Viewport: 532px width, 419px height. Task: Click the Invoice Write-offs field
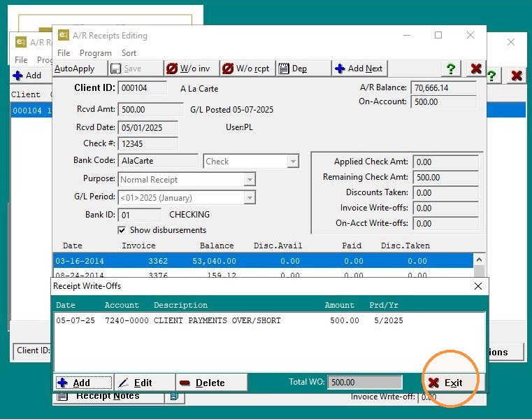click(x=445, y=208)
